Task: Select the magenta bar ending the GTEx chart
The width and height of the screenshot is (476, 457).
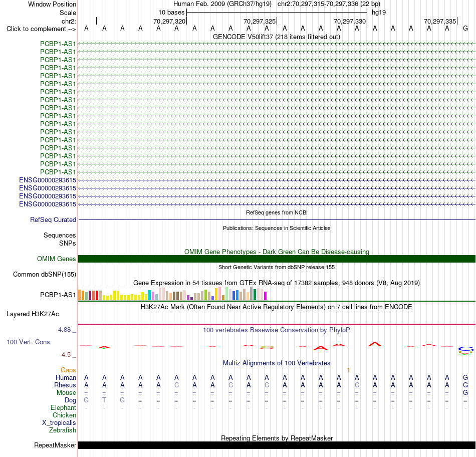Action: click(x=266, y=296)
